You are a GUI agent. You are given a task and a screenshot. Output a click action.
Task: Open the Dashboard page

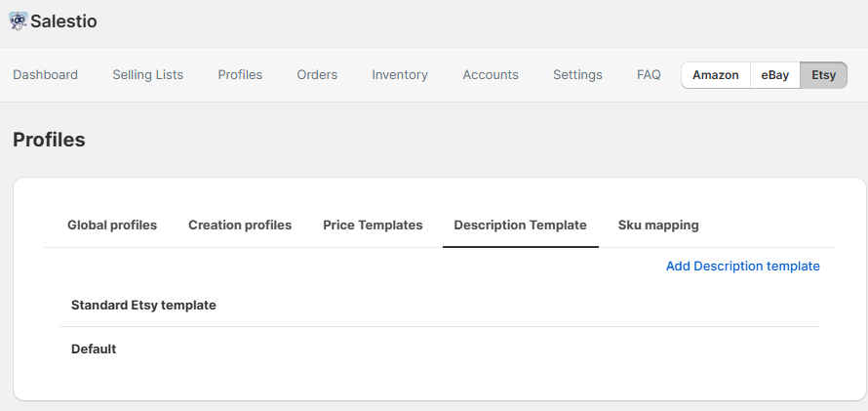(x=45, y=74)
